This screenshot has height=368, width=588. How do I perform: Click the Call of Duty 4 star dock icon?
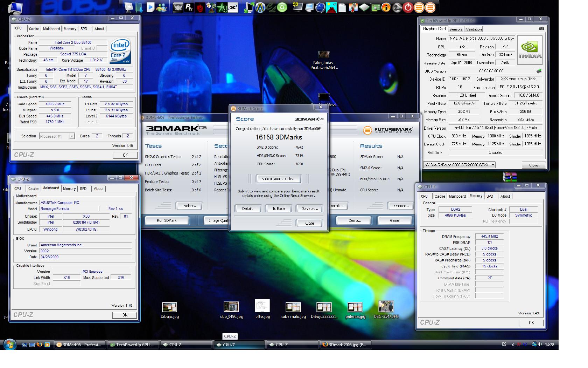tap(222, 7)
